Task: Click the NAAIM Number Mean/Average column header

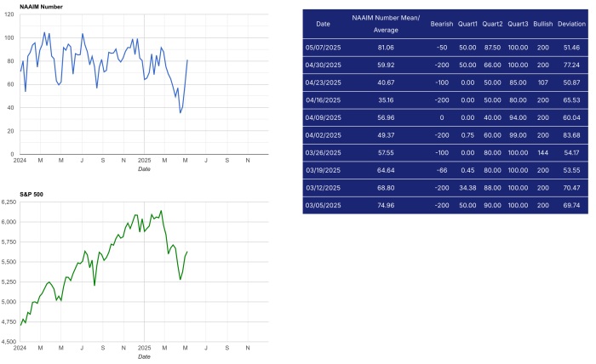Action: tap(386, 24)
